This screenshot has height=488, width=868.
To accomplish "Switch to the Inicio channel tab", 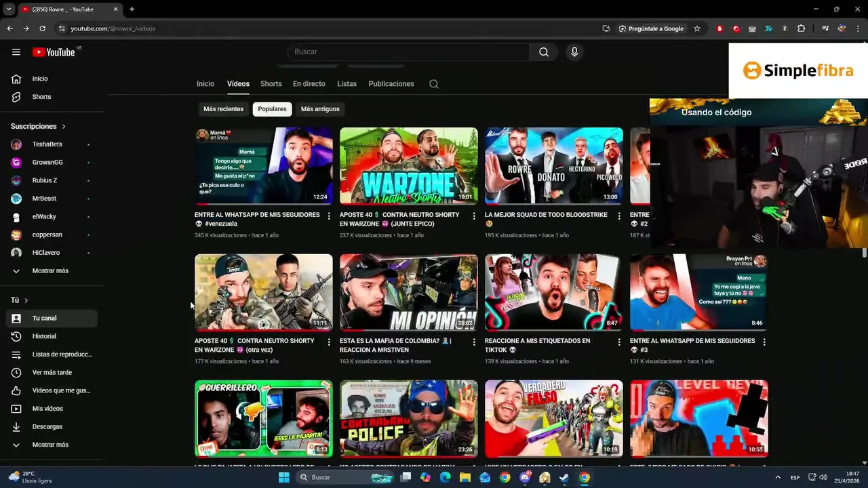I will tap(205, 84).
